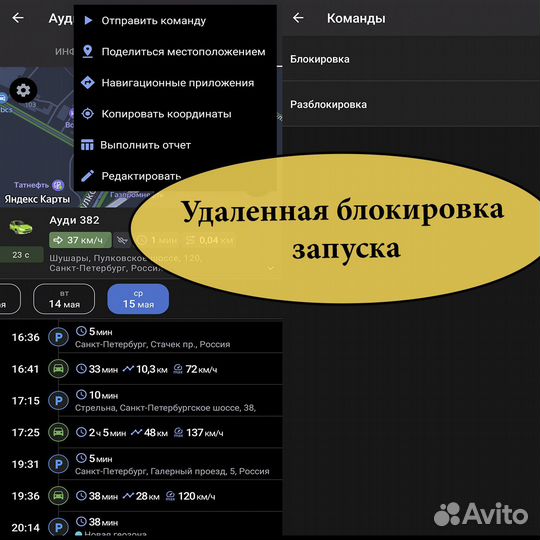Open the 16:41 trip car icon
This screenshot has height=540, width=540.
[58, 369]
